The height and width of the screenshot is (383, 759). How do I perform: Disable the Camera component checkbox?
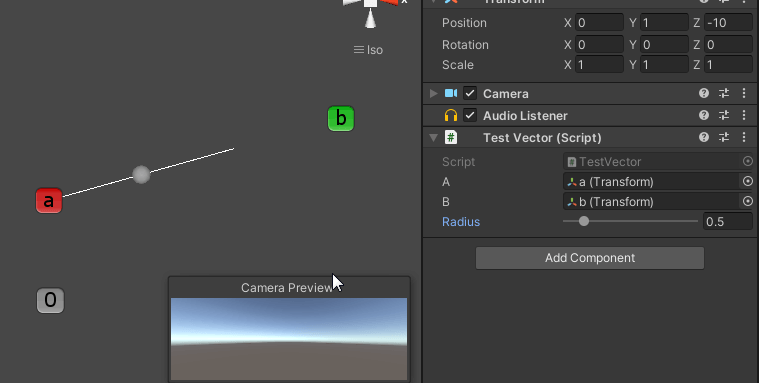tap(470, 93)
